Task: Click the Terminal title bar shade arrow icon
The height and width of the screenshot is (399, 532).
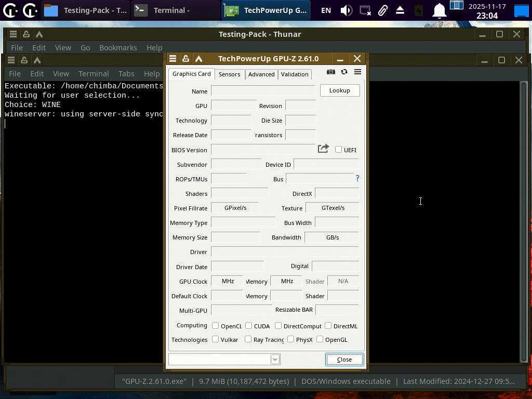Action: 37,60
